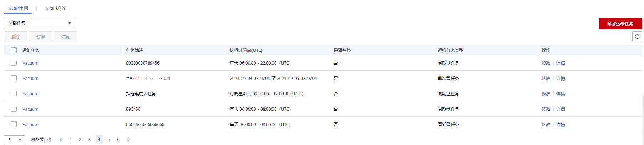This screenshot has height=145, width=644.
Task: Jump to page 6
Action: tap(118, 140)
